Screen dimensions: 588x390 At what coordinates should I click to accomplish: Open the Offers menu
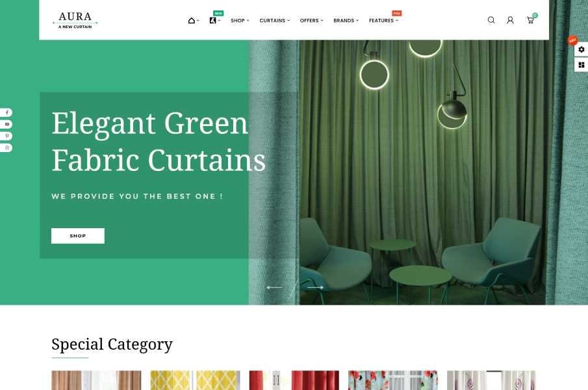pyautogui.click(x=311, y=21)
